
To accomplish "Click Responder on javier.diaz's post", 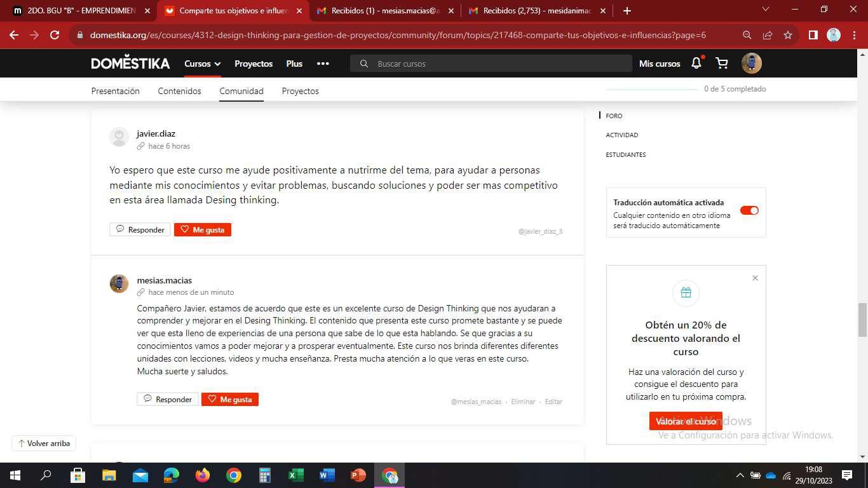I will (140, 229).
